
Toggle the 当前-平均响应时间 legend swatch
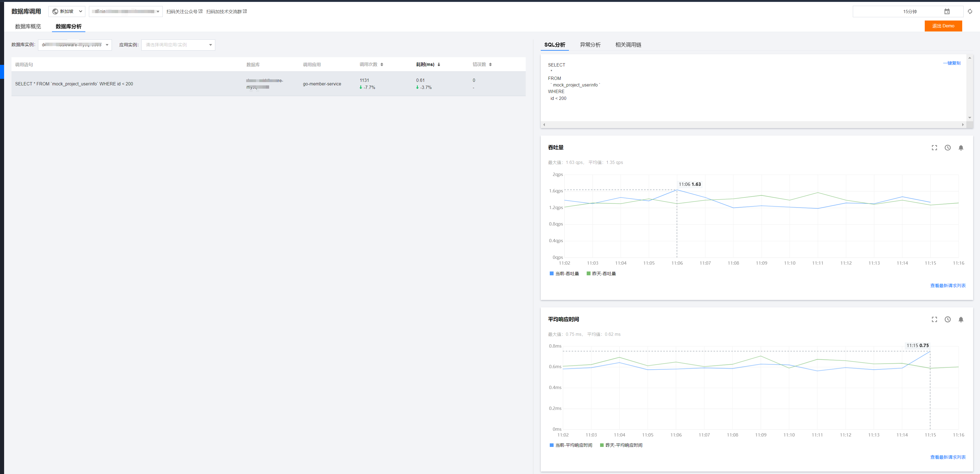pyautogui.click(x=552, y=445)
